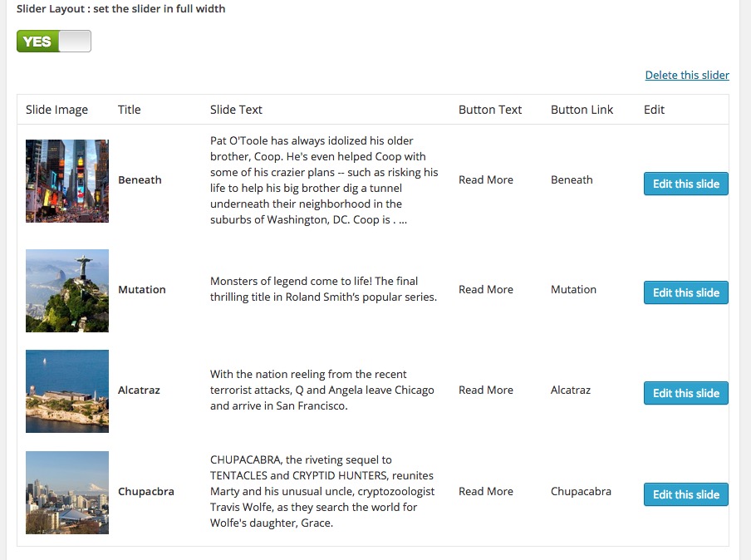This screenshot has width=751, height=560.
Task: Open the editor for the Alcatraz slide
Action: tap(685, 393)
